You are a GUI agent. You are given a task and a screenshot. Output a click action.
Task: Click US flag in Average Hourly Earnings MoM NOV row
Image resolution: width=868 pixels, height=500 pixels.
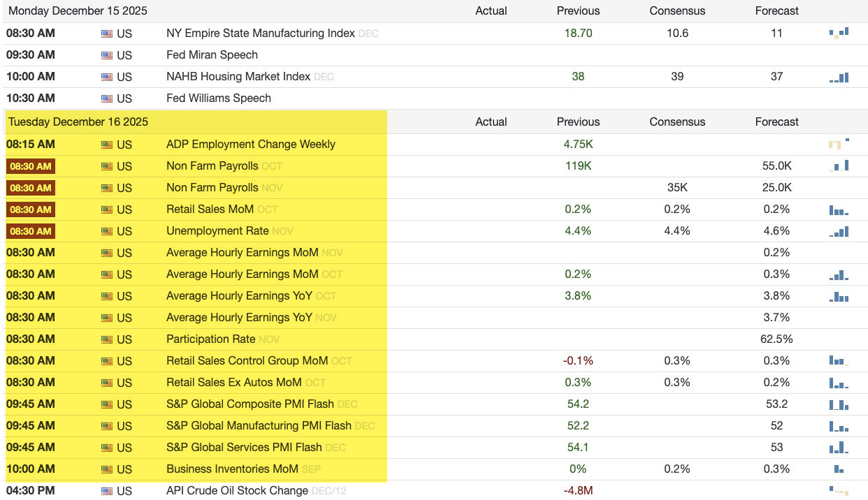(107, 253)
